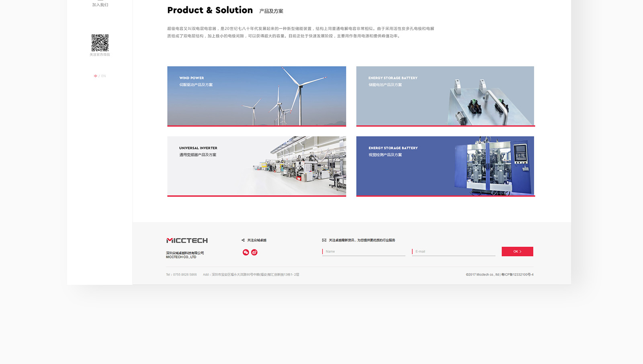
Task: Open the Wind Power product card
Action: tap(256, 96)
